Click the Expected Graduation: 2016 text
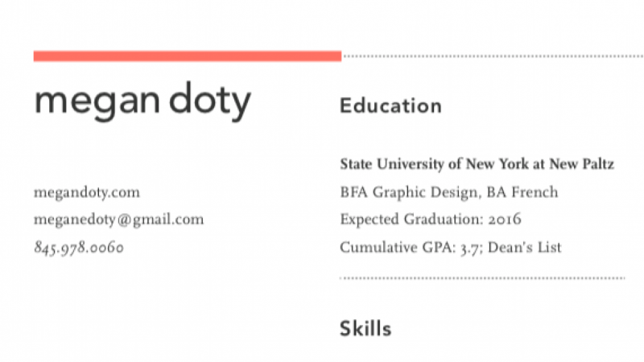Image resolution: width=644 pixels, height=362 pixels. point(431,219)
